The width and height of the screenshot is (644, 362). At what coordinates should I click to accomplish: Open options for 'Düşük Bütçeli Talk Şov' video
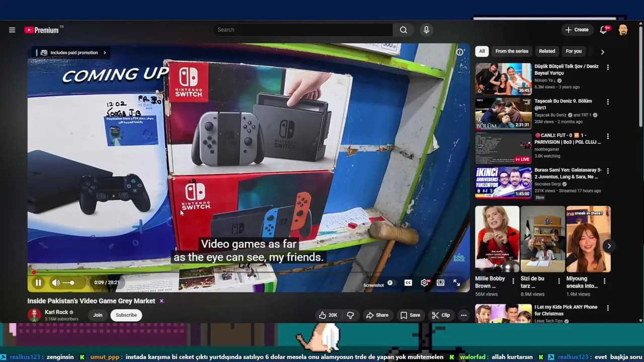click(x=608, y=67)
